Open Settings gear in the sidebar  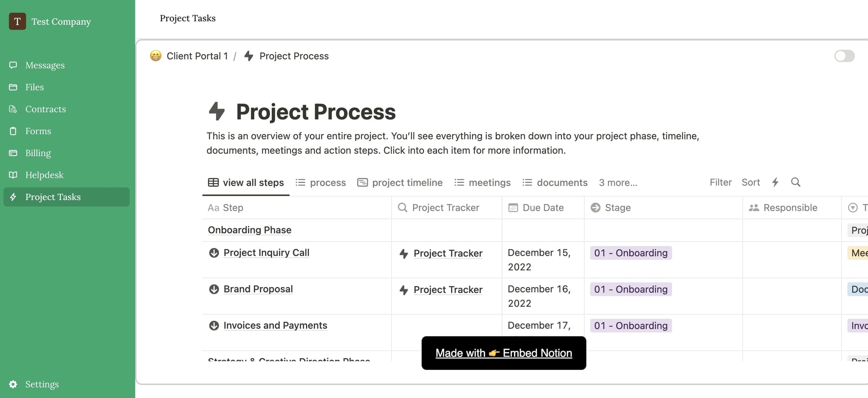pyautogui.click(x=13, y=384)
